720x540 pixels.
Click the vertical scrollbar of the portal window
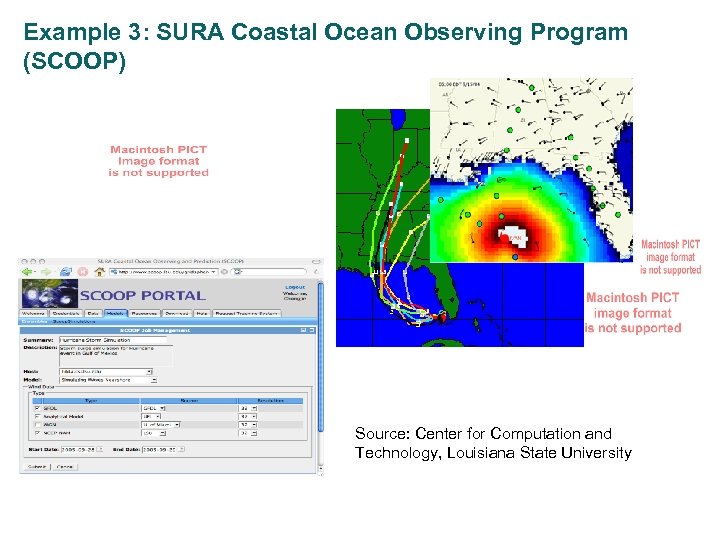click(x=321, y=357)
